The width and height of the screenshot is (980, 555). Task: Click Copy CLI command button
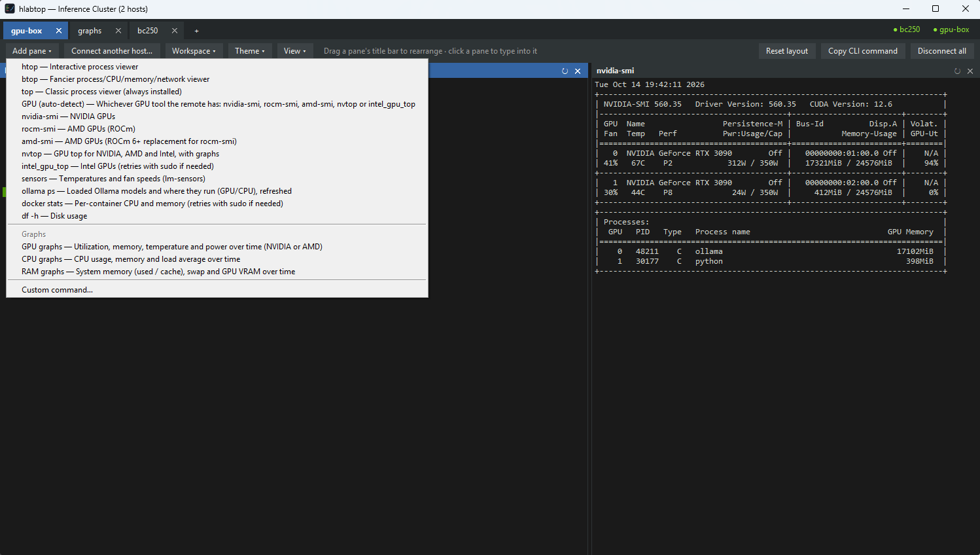click(863, 51)
